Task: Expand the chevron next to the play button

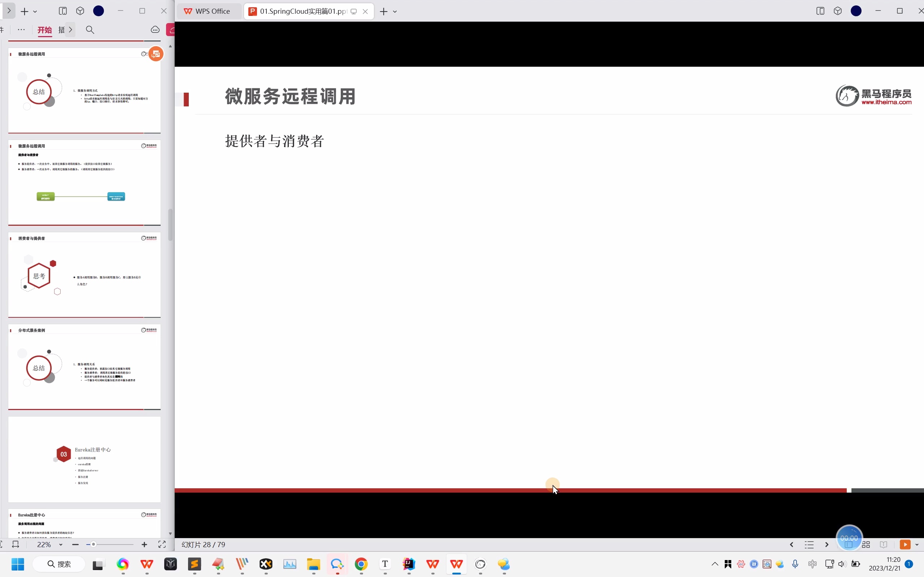Action: [x=917, y=545]
